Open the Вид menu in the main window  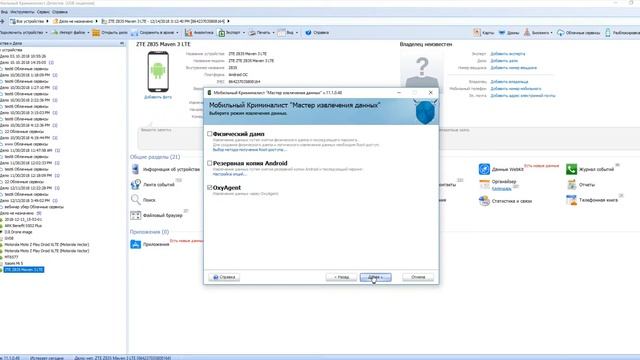[x=4, y=12]
